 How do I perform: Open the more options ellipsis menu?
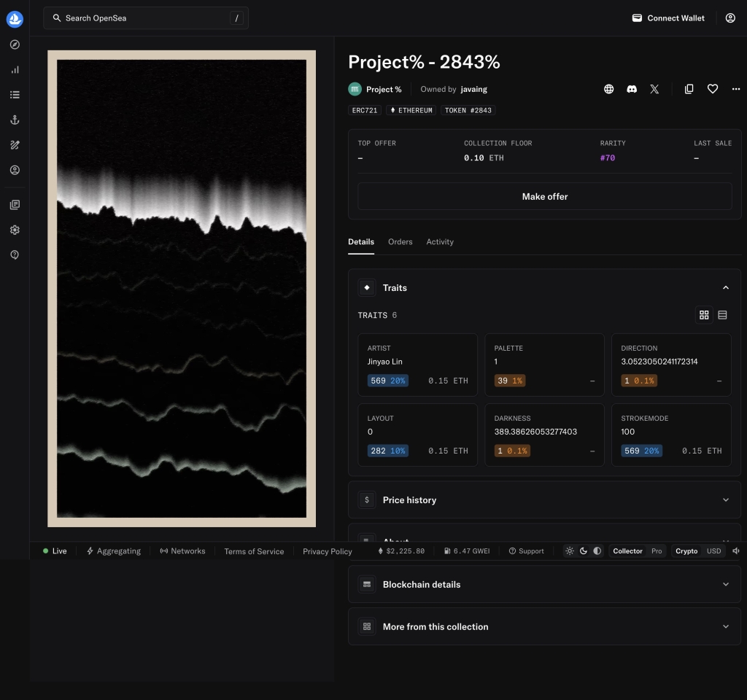tap(735, 89)
